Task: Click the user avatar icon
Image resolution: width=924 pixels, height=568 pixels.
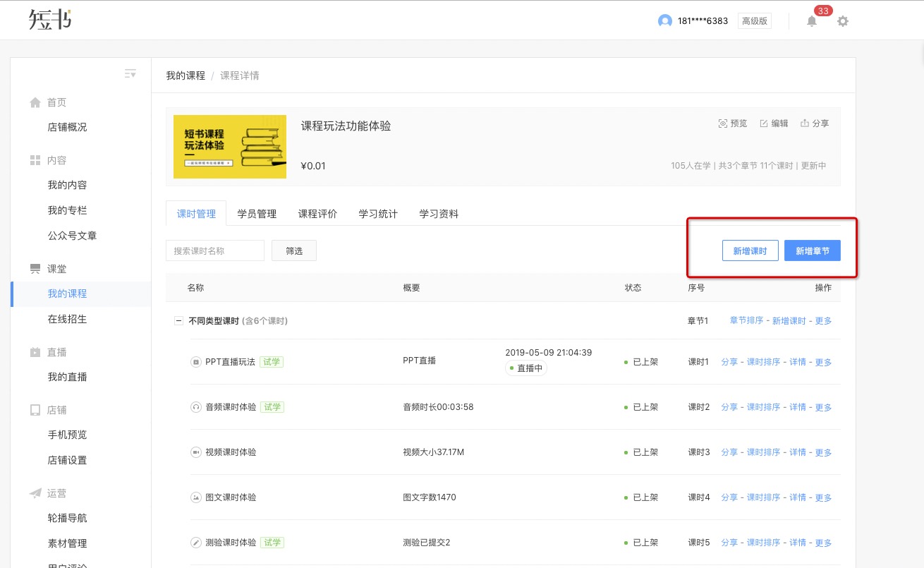Action: click(664, 21)
